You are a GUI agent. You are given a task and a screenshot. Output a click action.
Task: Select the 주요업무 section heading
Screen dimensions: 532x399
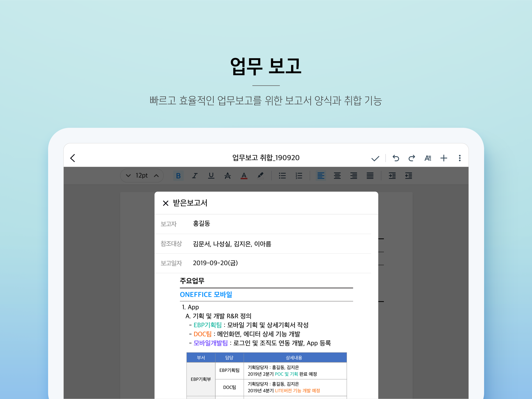click(x=192, y=281)
